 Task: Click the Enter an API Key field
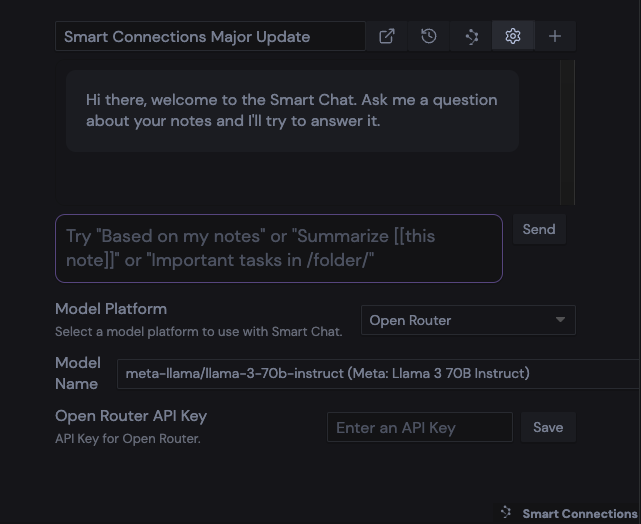(x=419, y=427)
